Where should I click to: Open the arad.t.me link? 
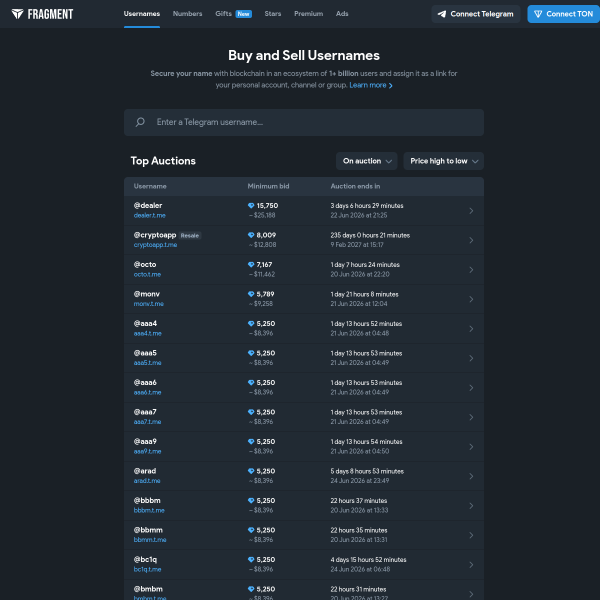click(x=147, y=481)
